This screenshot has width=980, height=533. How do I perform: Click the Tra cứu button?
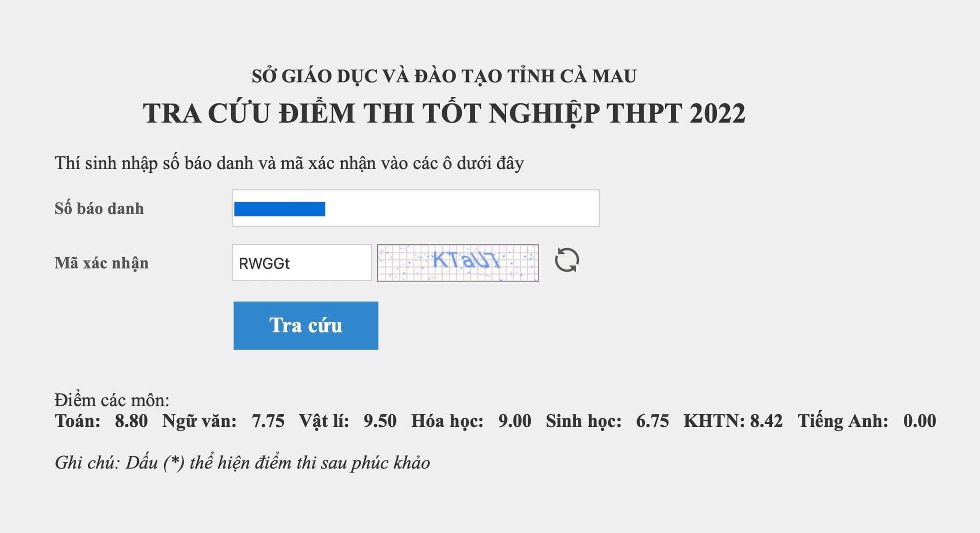(305, 326)
